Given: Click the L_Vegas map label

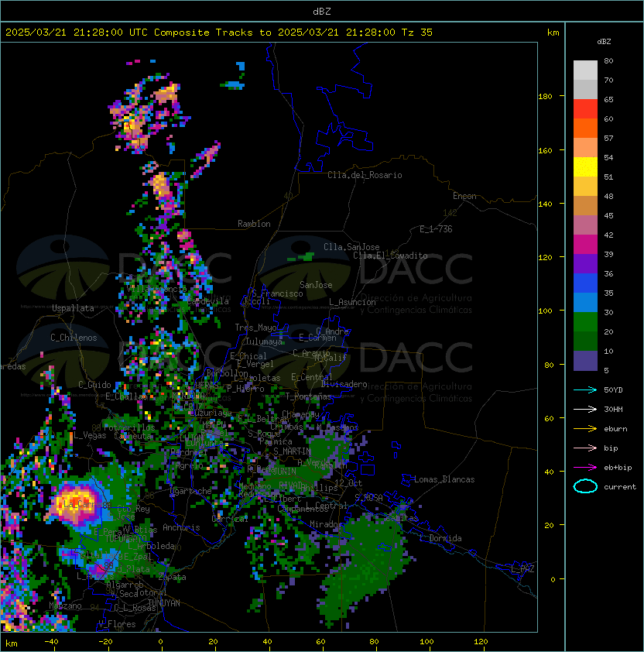Looking at the screenshot, I should (90, 435).
